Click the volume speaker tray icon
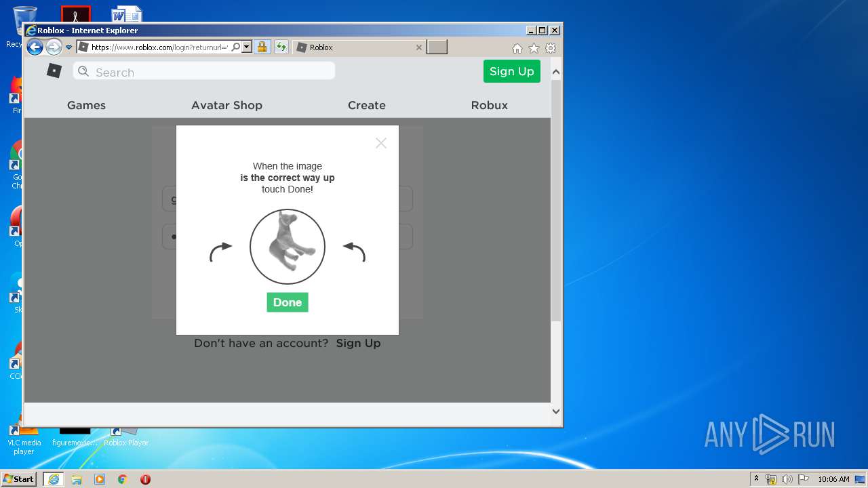The image size is (868, 488). point(787,479)
